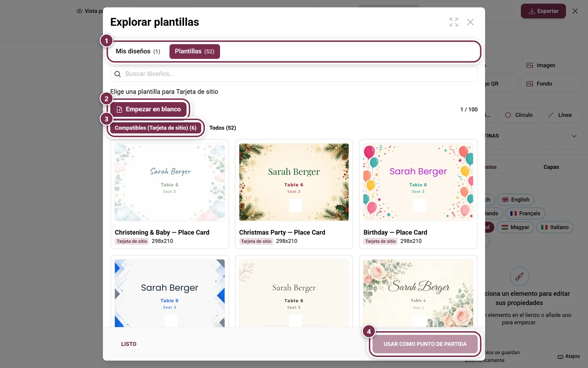Viewport: 588px width, 368px height.
Task: Select Birthday balloons template thumbnail
Action: coord(418,182)
